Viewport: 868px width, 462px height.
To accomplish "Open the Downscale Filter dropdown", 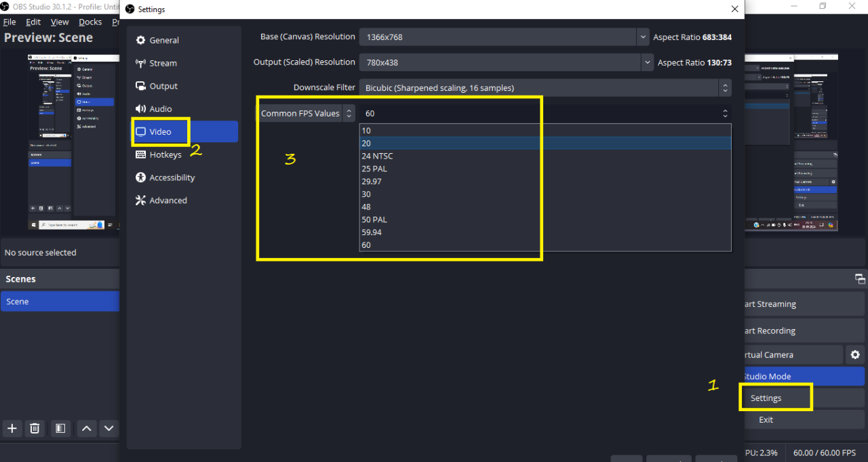I will tap(725, 88).
